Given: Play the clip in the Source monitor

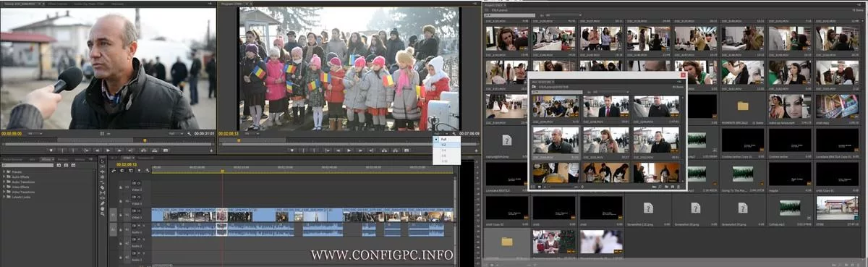Looking at the screenshot, I should (108, 151).
